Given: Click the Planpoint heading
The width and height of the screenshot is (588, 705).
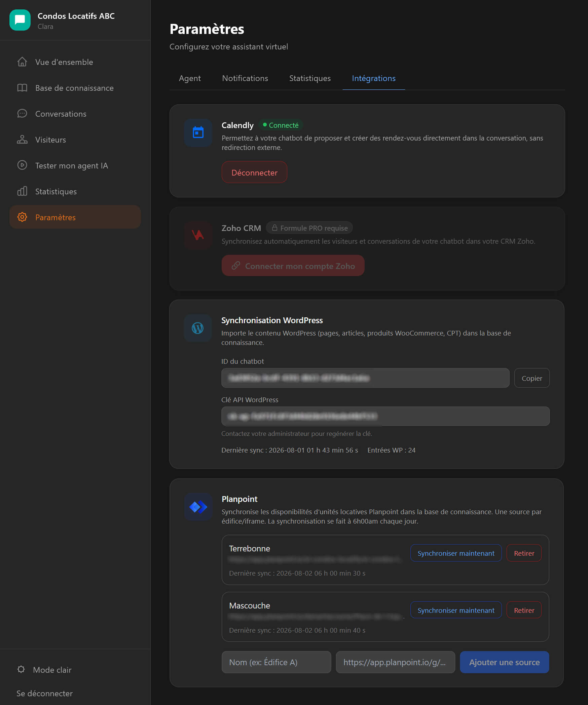Looking at the screenshot, I should coord(239,499).
